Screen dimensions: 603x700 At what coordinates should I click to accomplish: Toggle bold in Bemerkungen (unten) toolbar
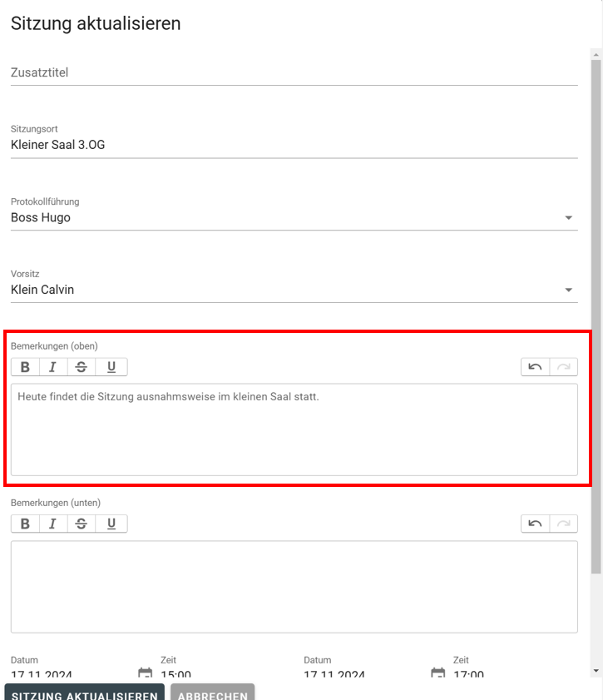click(x=25, y=524)
